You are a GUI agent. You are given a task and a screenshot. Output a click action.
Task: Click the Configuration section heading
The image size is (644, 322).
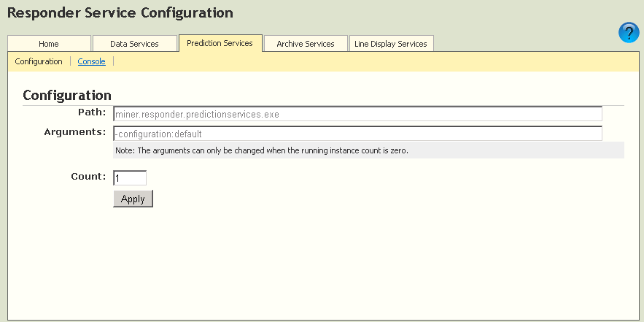tap(67, 95)
